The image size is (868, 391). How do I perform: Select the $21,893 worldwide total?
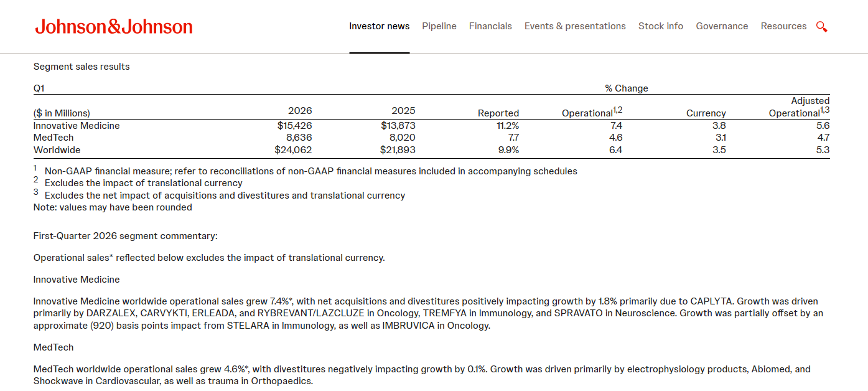(x=398, y=150)
